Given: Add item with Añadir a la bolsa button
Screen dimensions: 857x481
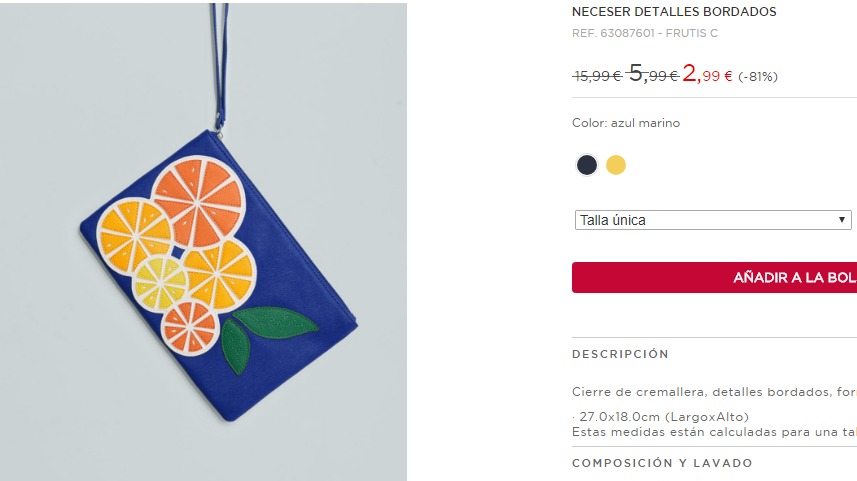Looking at the screenshot, I should tap(714, 278).
